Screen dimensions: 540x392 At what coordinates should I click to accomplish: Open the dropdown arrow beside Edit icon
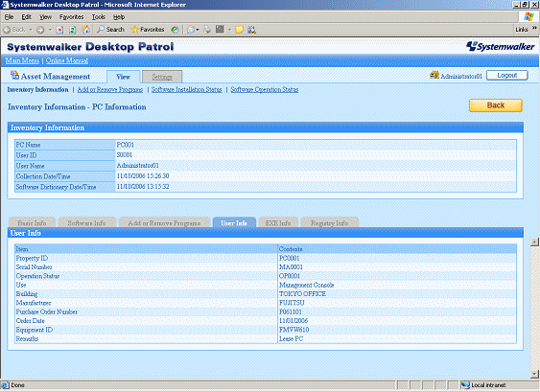click(x=229, y=30)
